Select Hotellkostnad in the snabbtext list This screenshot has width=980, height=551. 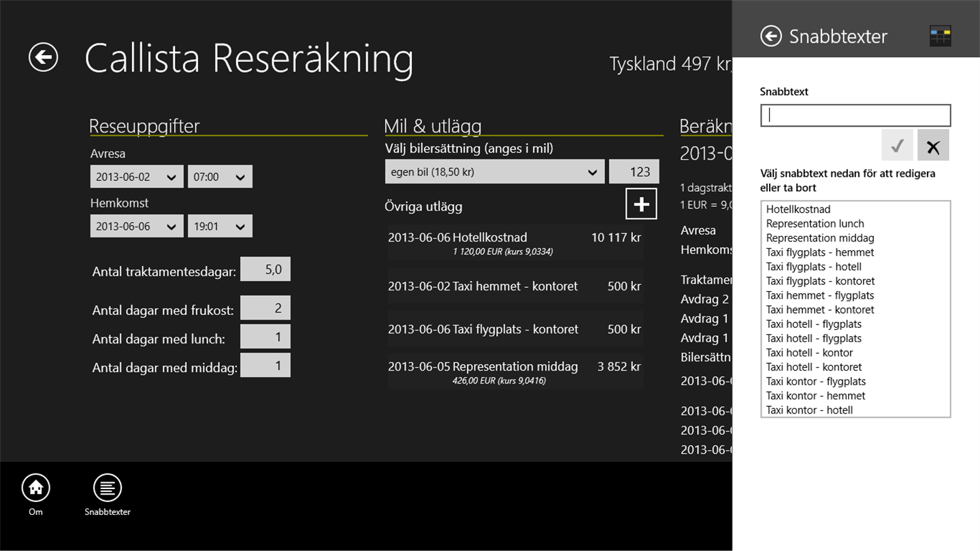pyautogui.click(x=855, y=210)
